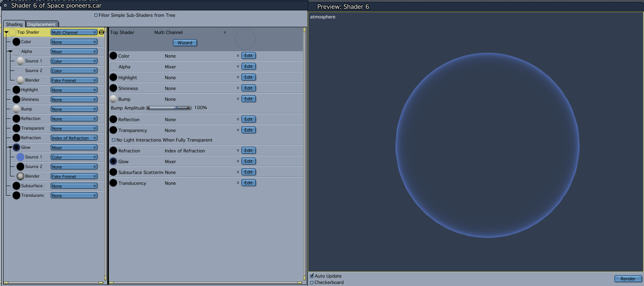Switch to the Displacement tab
The image size is (644, 286).
pos(41,24)
